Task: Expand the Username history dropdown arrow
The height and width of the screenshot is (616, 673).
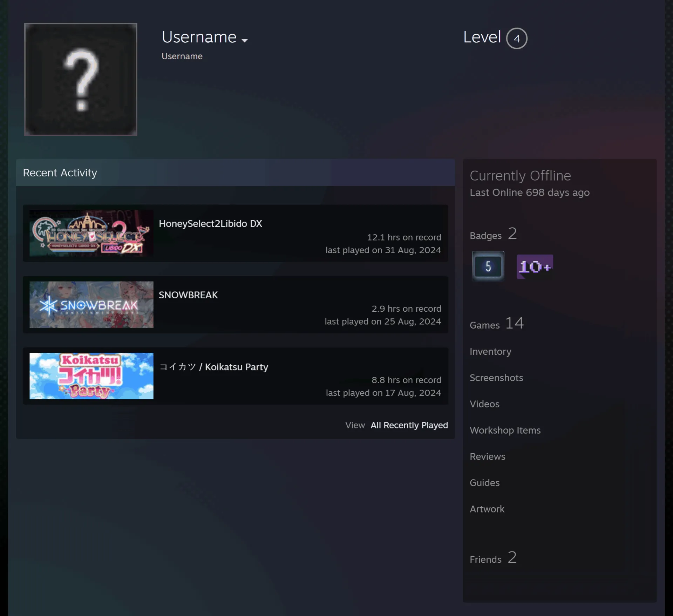Action: click(245, 40)
